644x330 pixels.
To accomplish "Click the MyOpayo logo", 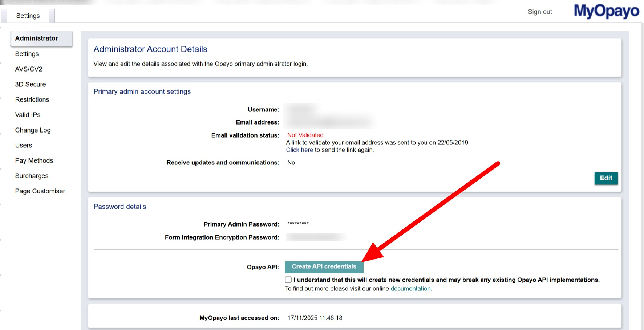I will click(606, 11).
